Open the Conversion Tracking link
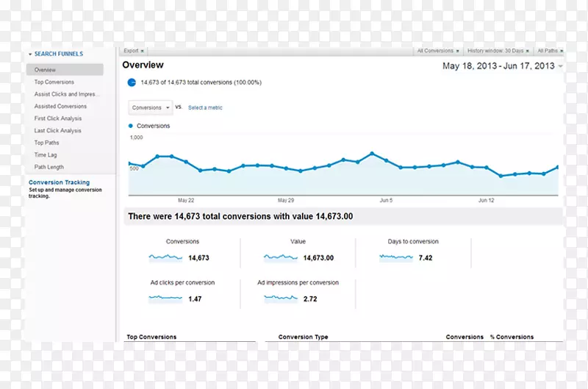Viewport: 588px width, 389px height. (59, 182)
